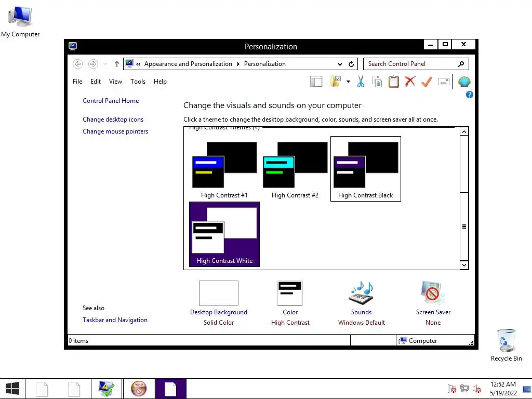532x399 pixels.
Task: Click the theme list scroll up arrow
Action: 464,131
